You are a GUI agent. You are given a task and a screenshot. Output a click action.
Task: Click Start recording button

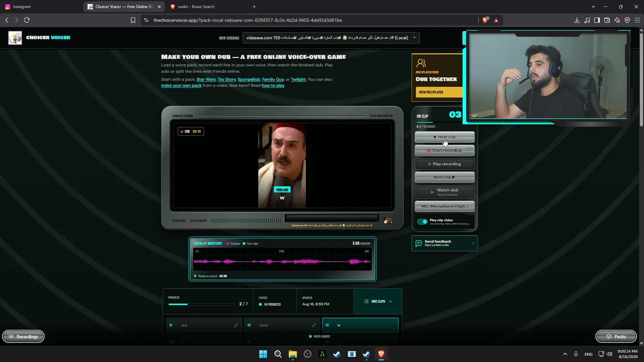[x=445, y=150]
